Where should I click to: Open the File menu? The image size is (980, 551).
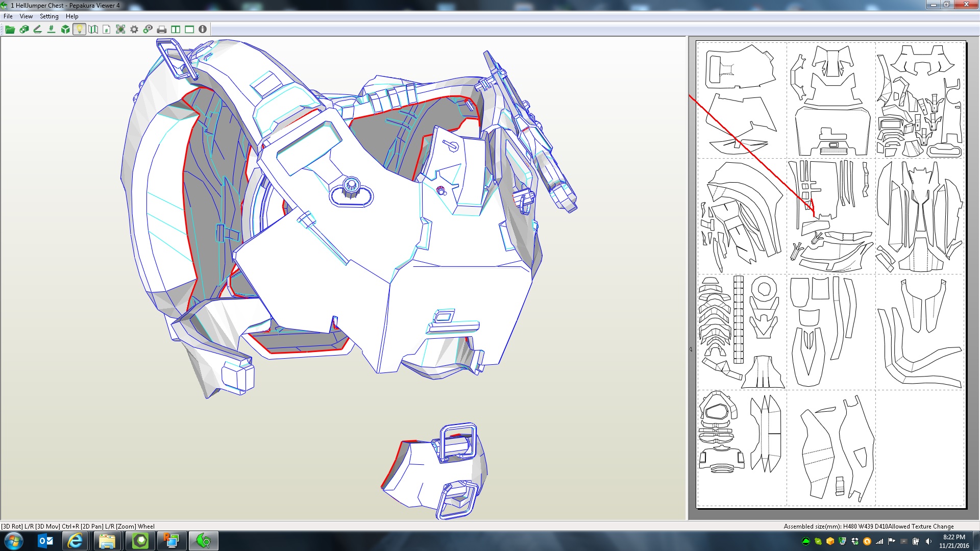(8, 16)
